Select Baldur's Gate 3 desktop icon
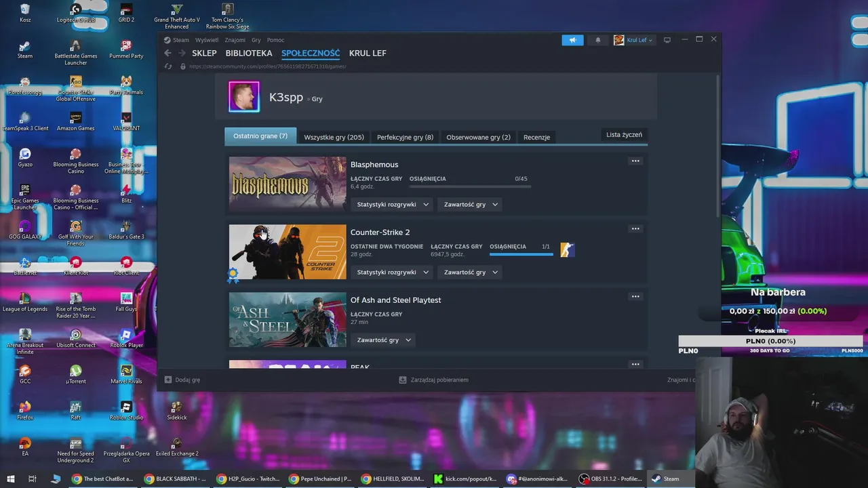The image size is (868, 488). [x=126, y=229]
